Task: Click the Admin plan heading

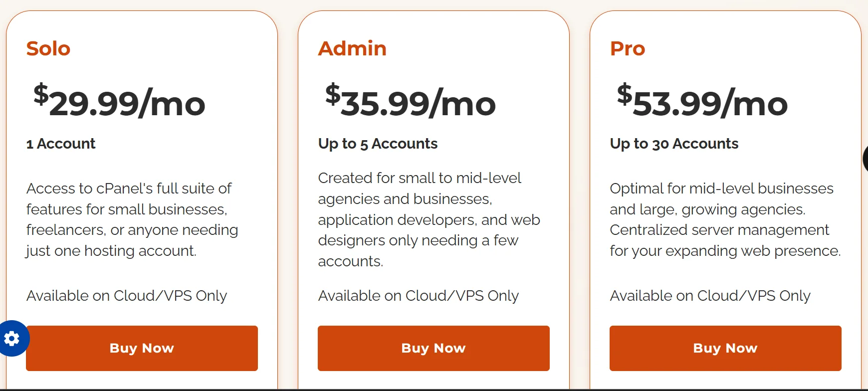Action: pos(352,48)
